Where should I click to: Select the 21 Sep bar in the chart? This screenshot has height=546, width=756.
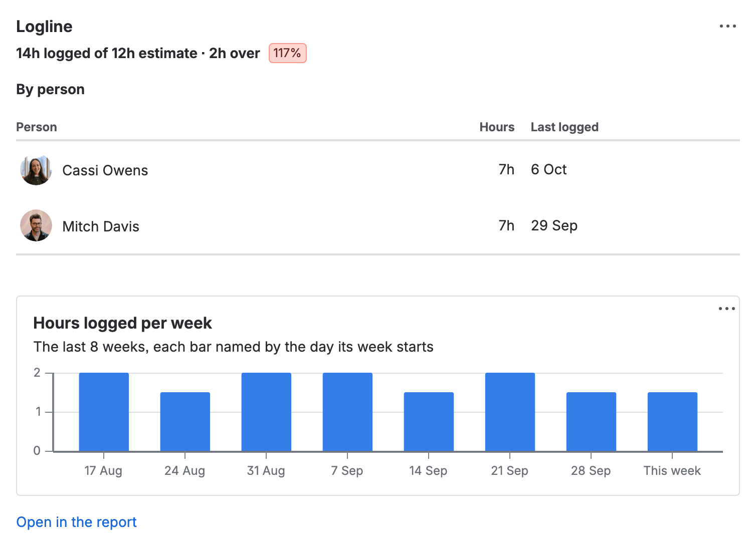coord(510,412)
